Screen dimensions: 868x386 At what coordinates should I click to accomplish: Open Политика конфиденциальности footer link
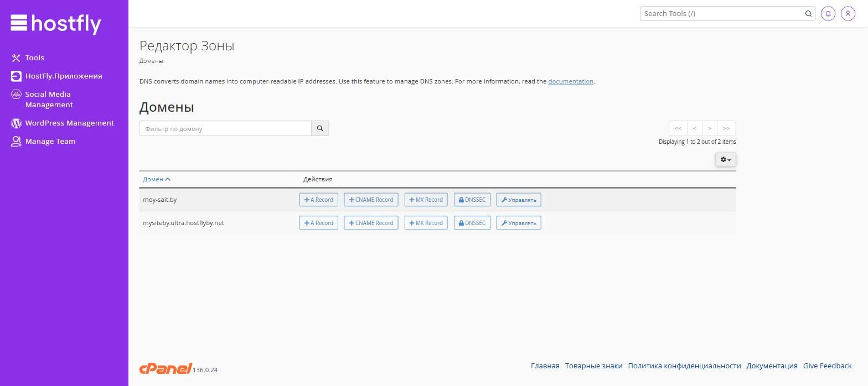point(684,366)
